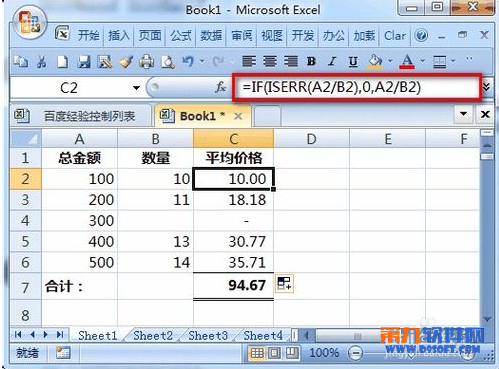Click the Paste Options icon near 94.67
The height and width of the screenshot is (369, 499).
point(284,284)
